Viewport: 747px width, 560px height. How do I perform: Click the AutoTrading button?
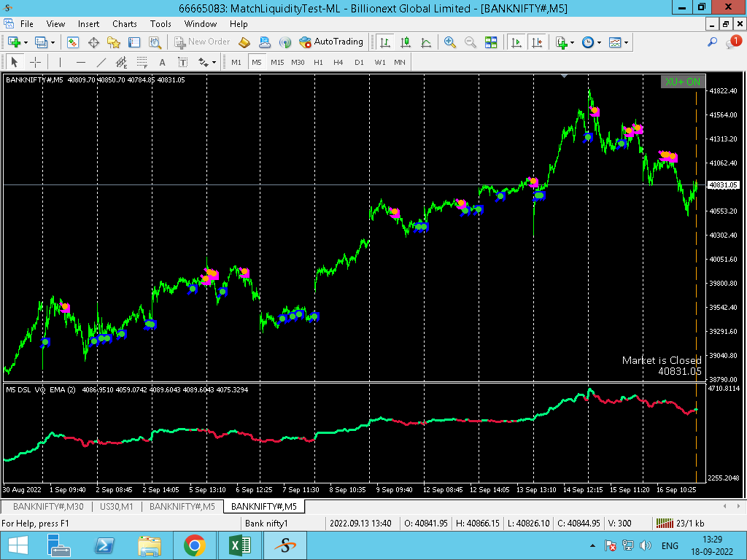tap(331, 42)
